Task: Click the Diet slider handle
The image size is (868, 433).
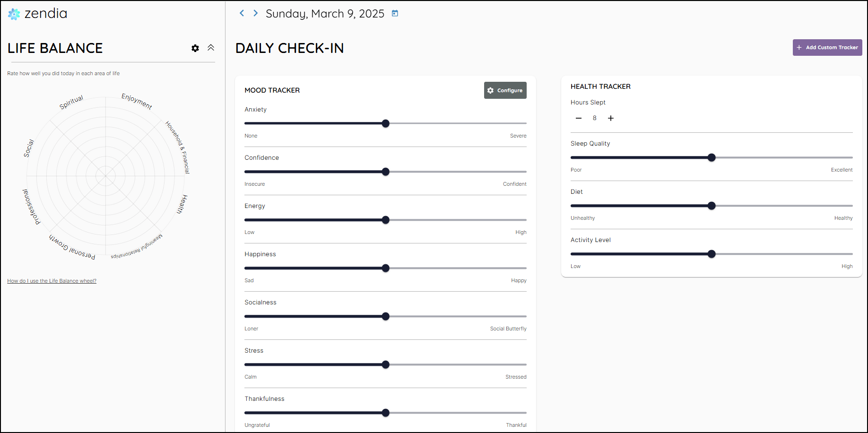Action: point(712,206)
